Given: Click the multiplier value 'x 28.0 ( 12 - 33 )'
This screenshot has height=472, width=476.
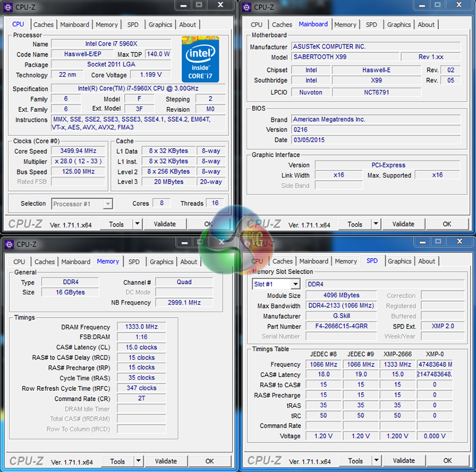Looking at the screenshot, I should 78,161.
